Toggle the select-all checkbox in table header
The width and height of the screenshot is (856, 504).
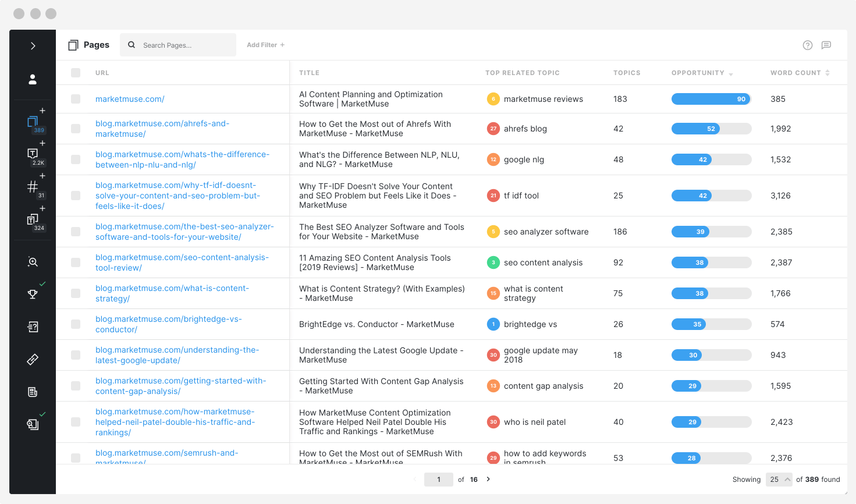pos(75,73)
